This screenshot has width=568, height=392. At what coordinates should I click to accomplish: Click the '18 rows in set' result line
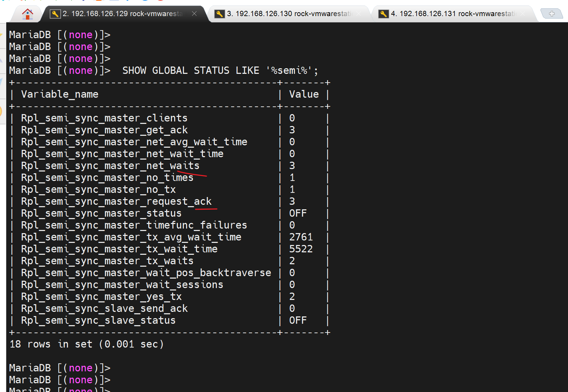coord(87,344)
